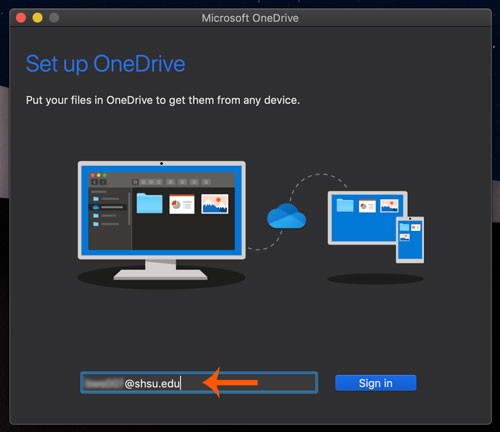Click the tablet and phone illustration
The width and height of the screenshot is (500, 432).
coord(376,227)
